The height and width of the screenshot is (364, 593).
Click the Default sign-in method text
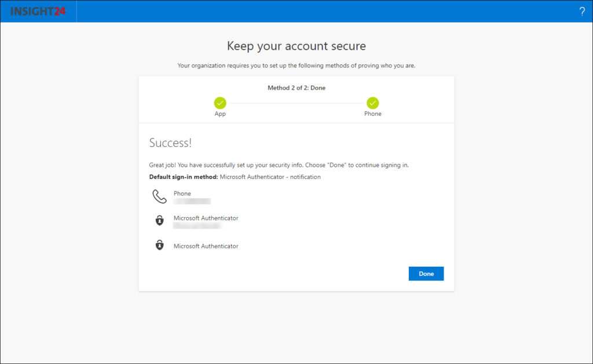[184, 177]
